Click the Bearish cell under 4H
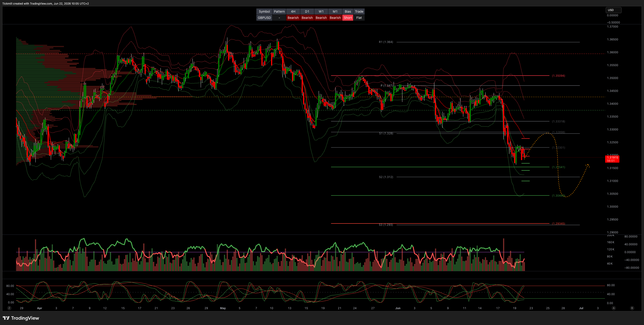Image resolution: width=644 pixels, height=325 pixels. coord(293,18)
